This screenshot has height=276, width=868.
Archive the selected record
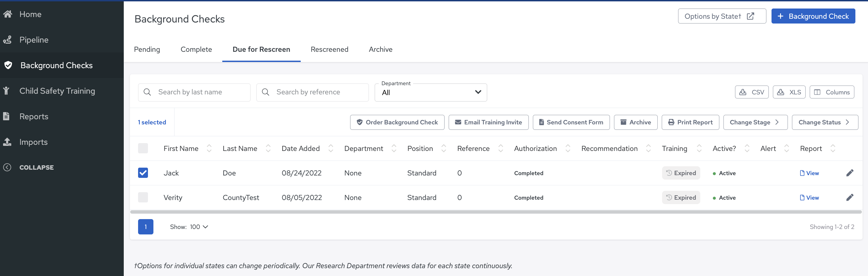[x=636, y=122]
